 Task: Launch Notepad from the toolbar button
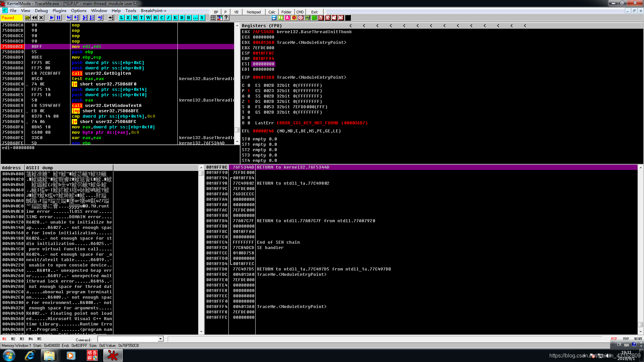[254, 12]
